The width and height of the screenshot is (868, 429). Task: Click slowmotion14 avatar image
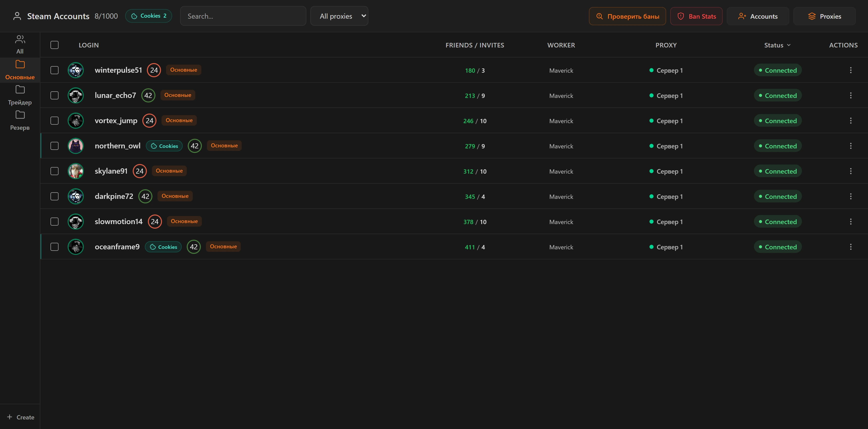pos(75,222)
